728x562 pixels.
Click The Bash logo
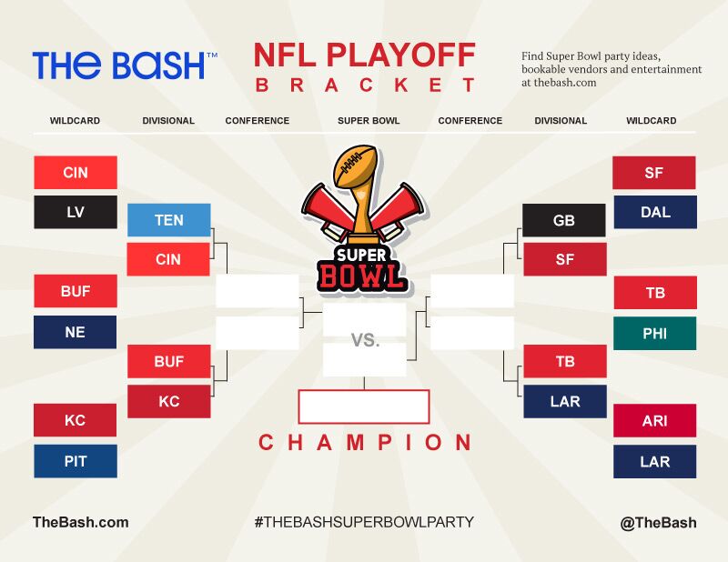(x=125, y=65)
